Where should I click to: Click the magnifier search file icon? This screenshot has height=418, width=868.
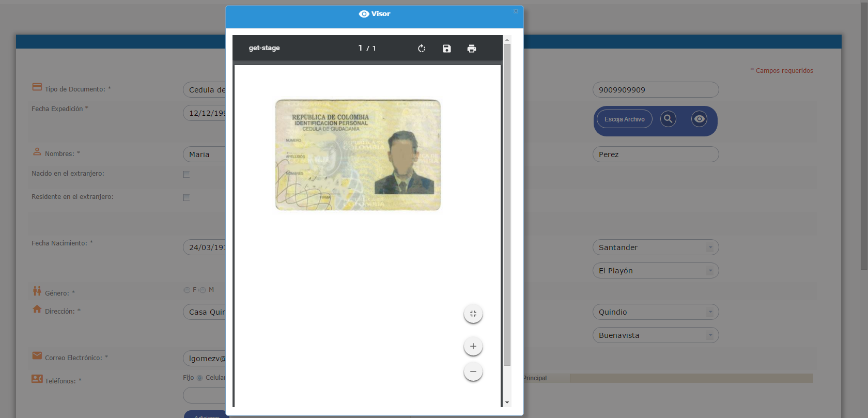[668, 119]
